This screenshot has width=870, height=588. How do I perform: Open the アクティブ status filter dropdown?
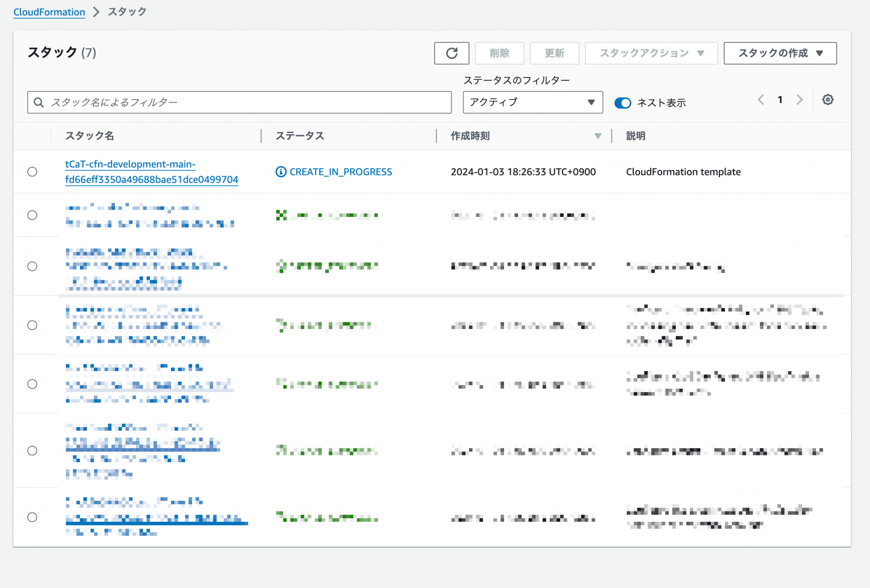point(532,103)
